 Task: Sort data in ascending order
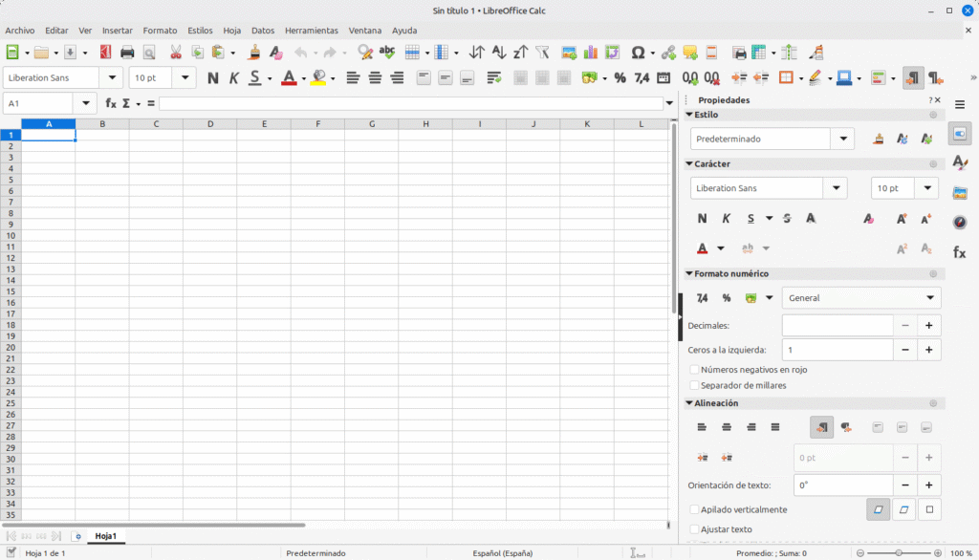pos(497,53)
